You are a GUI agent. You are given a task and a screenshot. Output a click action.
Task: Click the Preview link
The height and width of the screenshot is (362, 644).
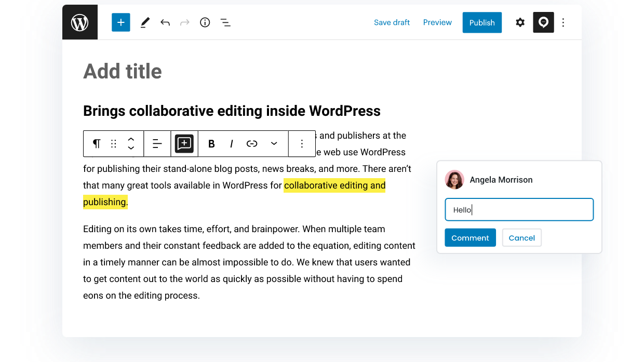437,22
